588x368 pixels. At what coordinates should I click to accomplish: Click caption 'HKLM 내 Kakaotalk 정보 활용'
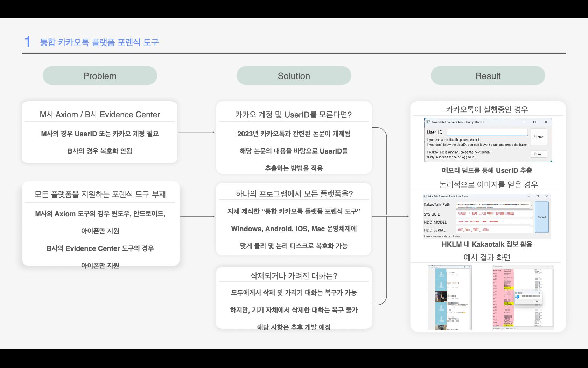487,244
